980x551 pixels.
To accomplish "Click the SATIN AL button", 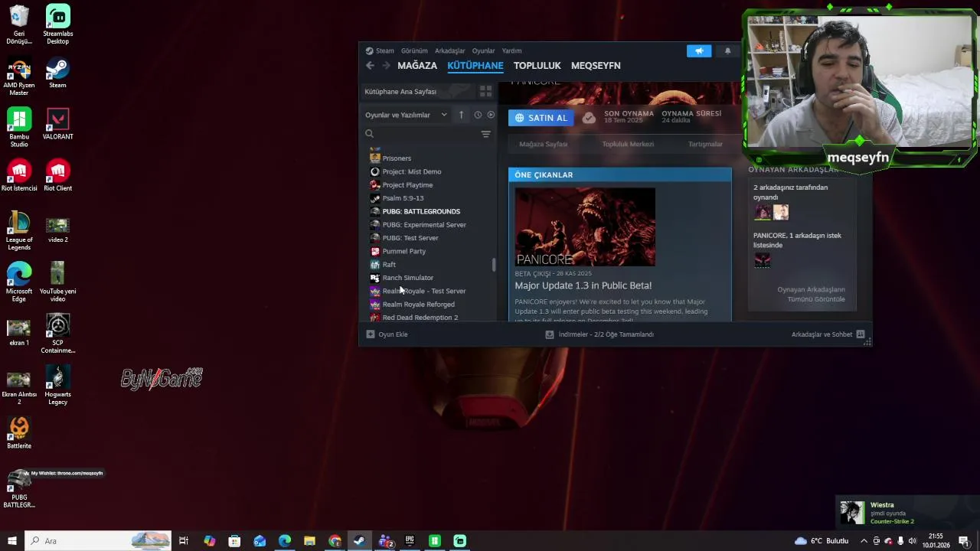I will coord(541,118).
